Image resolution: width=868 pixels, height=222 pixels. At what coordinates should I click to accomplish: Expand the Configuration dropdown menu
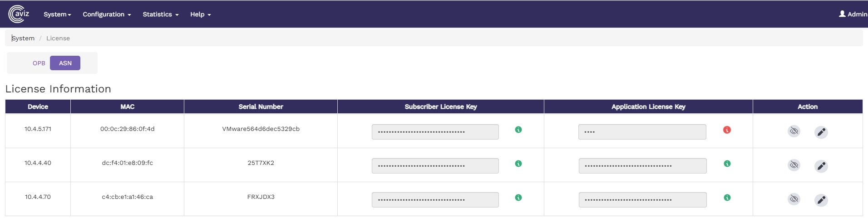click(107, 14)
